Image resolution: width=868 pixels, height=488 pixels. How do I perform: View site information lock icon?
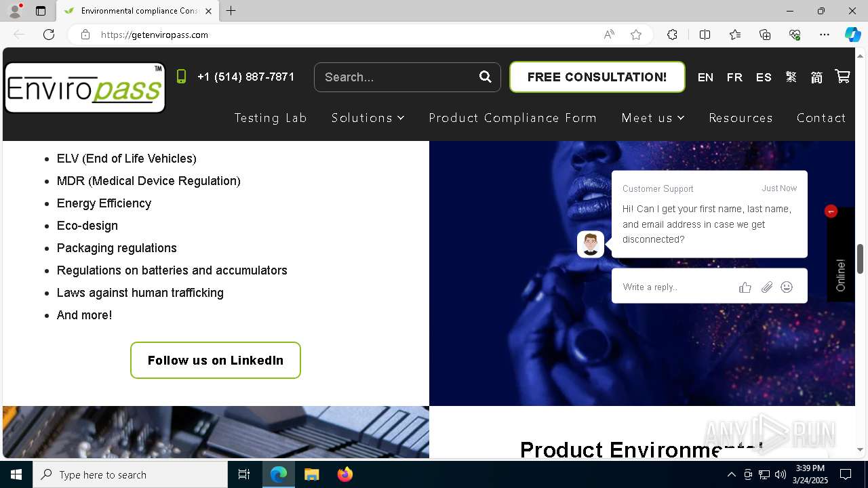pyautogui.click(x=85, y=35)
